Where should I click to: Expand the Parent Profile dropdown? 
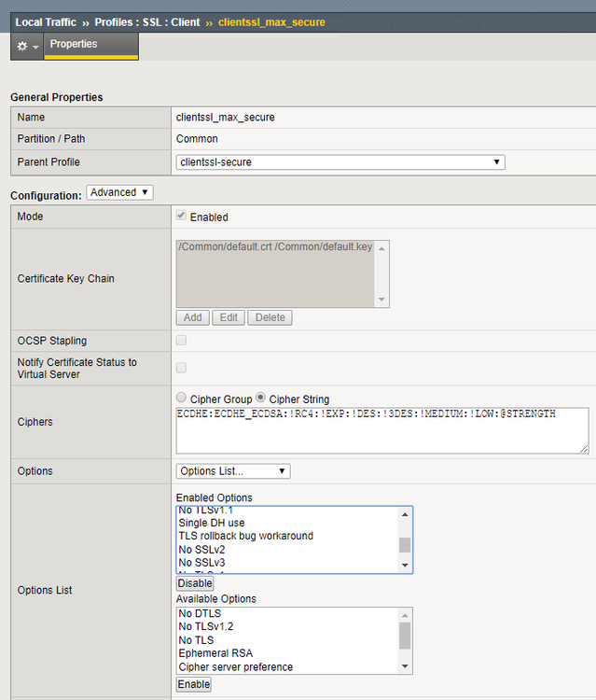340,161
